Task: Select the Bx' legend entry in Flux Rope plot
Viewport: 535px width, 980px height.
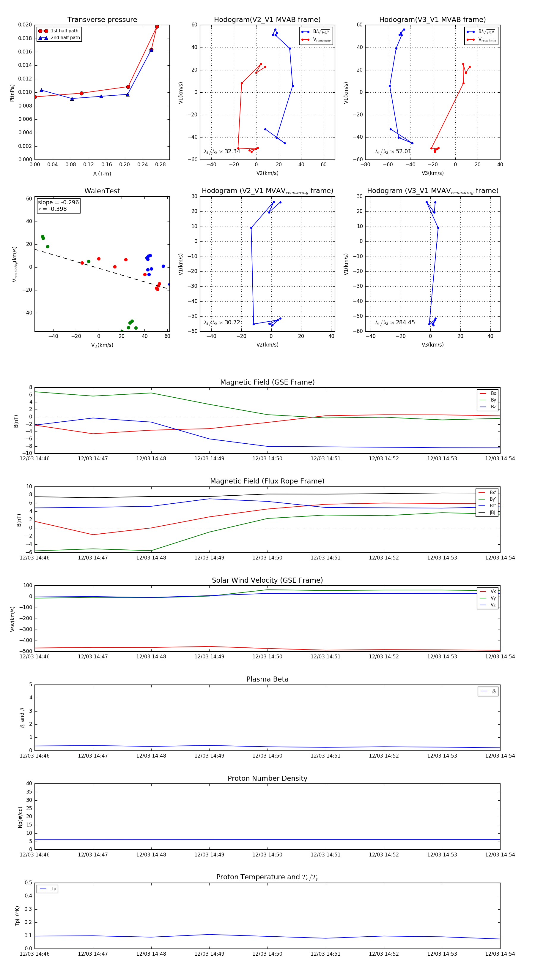Action: pyautogui.click(x=487, y=492)
